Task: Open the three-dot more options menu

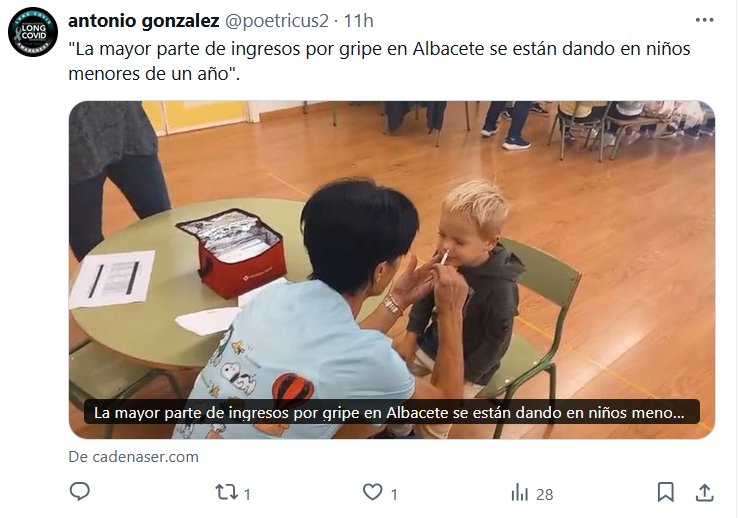Action: [704, 20]
